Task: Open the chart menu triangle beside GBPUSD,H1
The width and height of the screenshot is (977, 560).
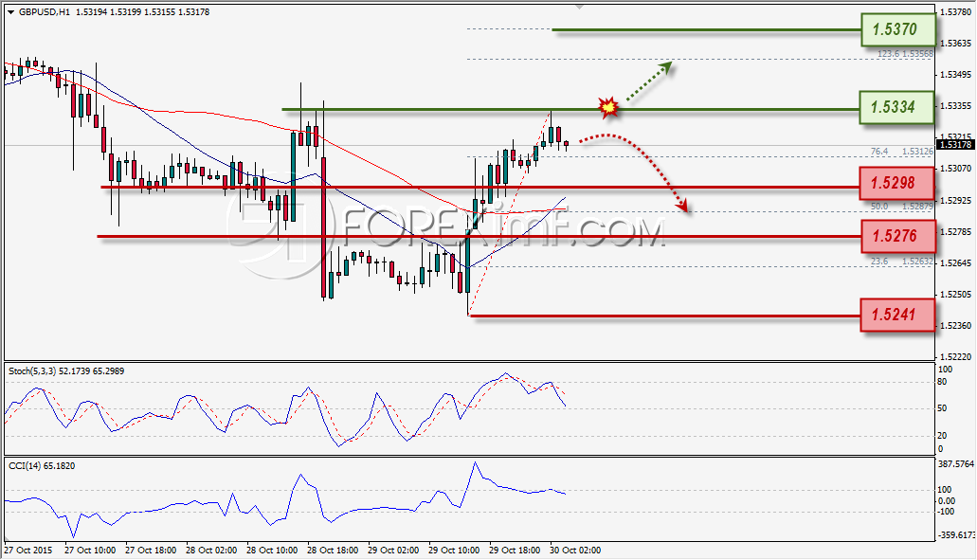Action: (11, 11)
